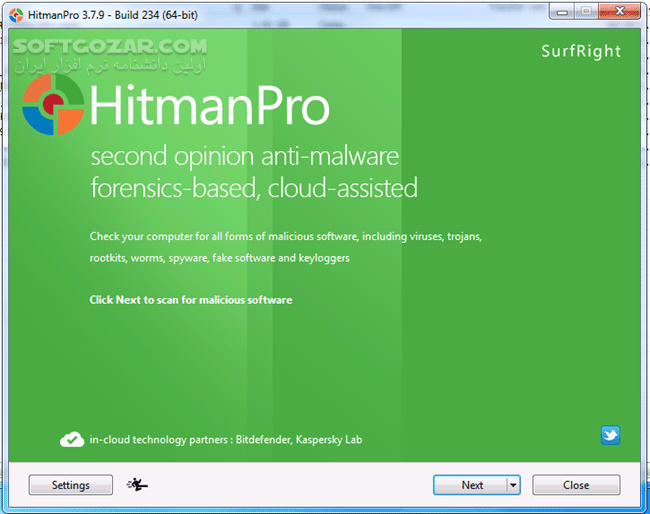
Task: Click the cloud checkmark icon
Action: (72, 439)
